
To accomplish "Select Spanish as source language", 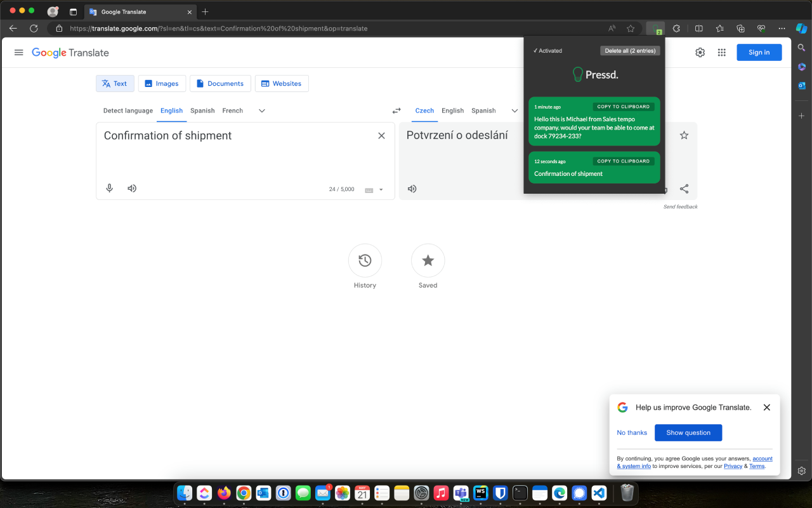I will tap(202, 110).
